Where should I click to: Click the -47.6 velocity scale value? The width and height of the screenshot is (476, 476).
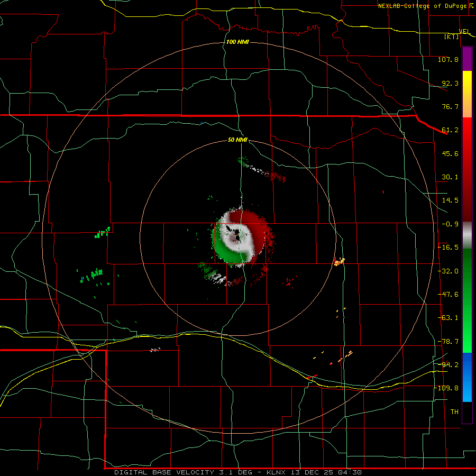click(448, 295)
